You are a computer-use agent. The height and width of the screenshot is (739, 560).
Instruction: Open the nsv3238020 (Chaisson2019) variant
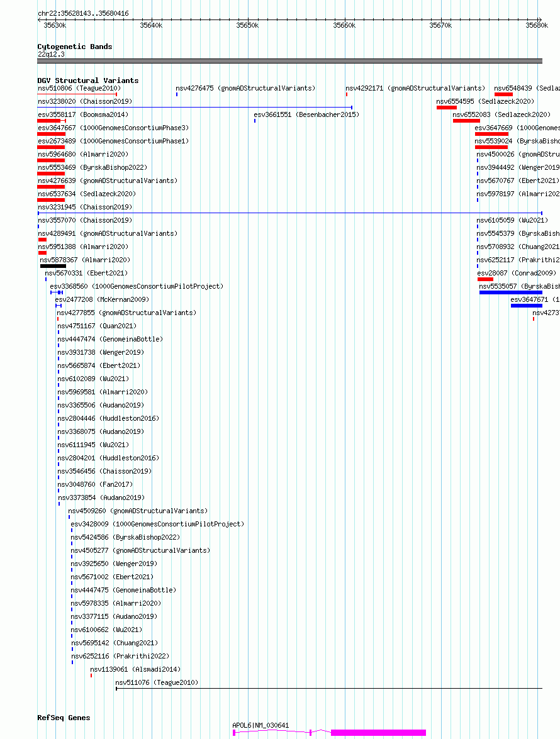[x=85, y=101]
